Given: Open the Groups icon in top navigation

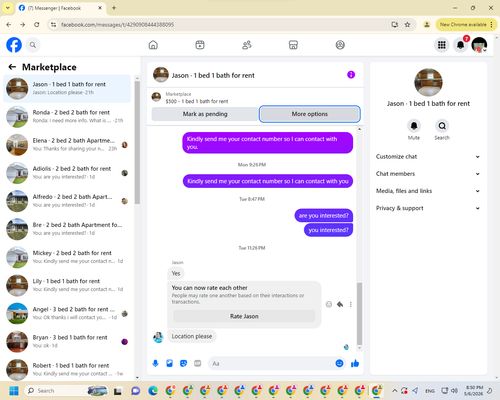Looking at the screenshot, I should tap(340, 45).
